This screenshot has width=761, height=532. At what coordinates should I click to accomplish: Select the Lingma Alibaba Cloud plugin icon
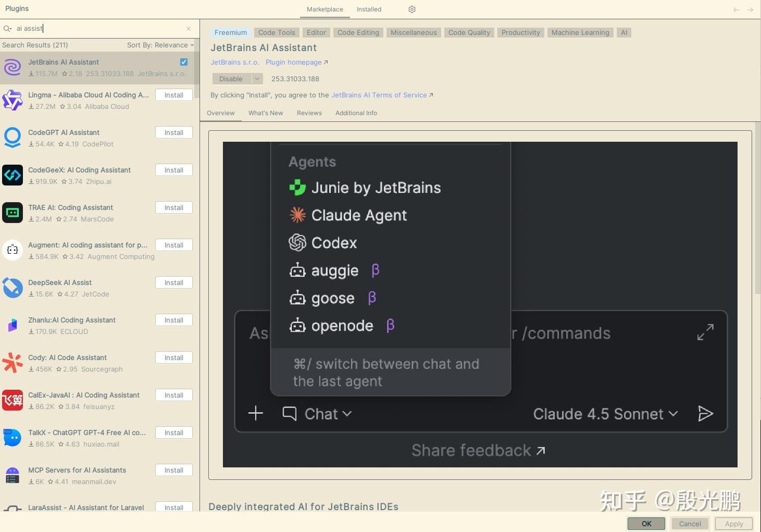13,101
